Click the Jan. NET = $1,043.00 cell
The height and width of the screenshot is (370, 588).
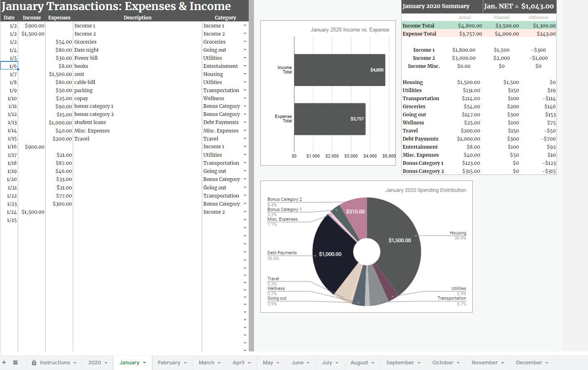pyautogui.click(x=520, y=6)
